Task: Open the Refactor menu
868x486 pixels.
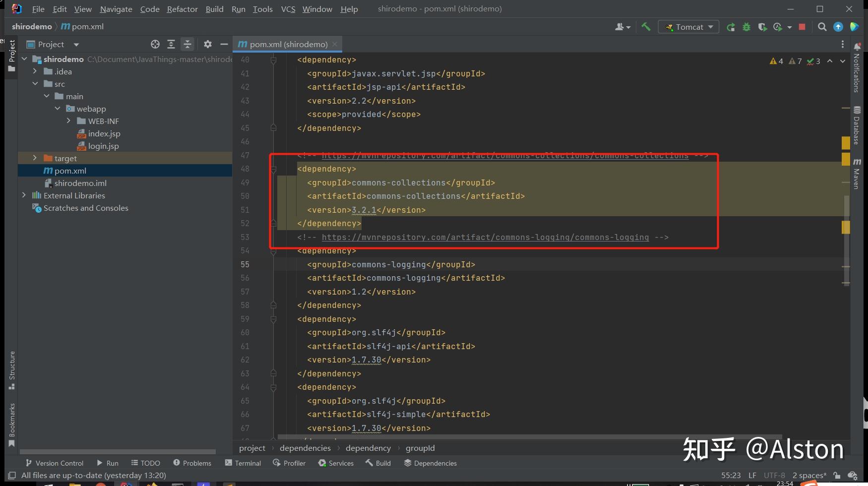Action: (x=182, y=9)
